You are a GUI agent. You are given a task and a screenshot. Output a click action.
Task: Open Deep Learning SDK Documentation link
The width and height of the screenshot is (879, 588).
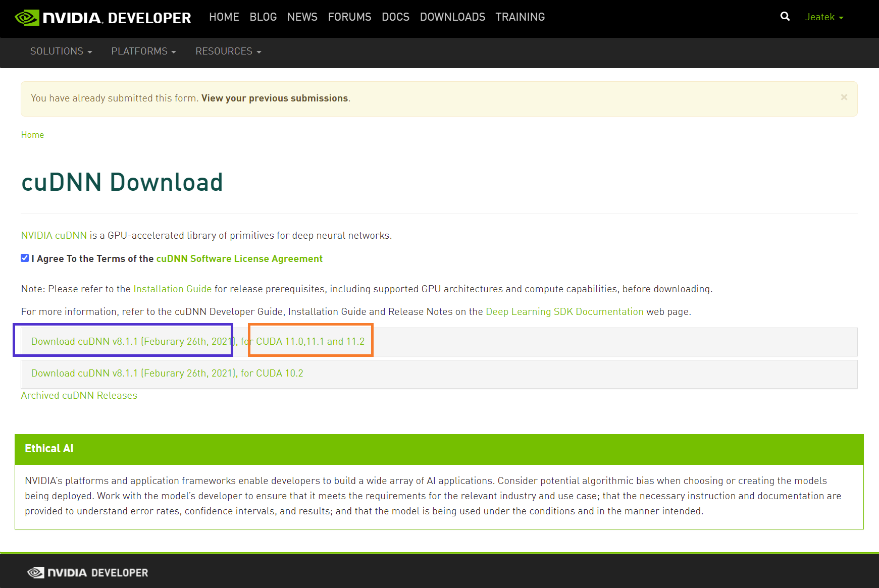point(564,311)
